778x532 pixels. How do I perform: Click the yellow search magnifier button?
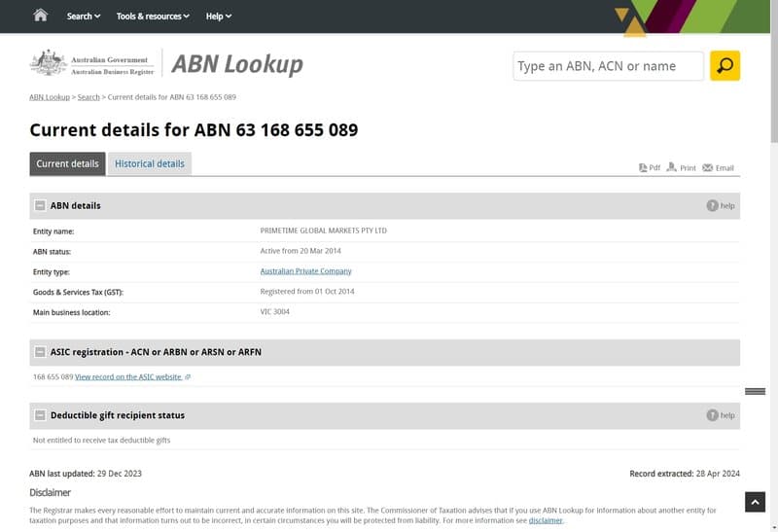coord(725,66)
